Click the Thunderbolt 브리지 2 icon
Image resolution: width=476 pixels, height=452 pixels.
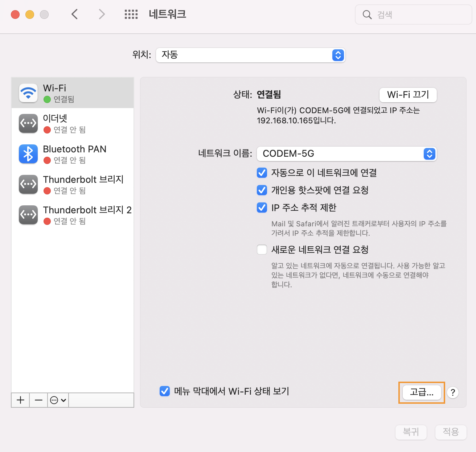click(28, 215)
